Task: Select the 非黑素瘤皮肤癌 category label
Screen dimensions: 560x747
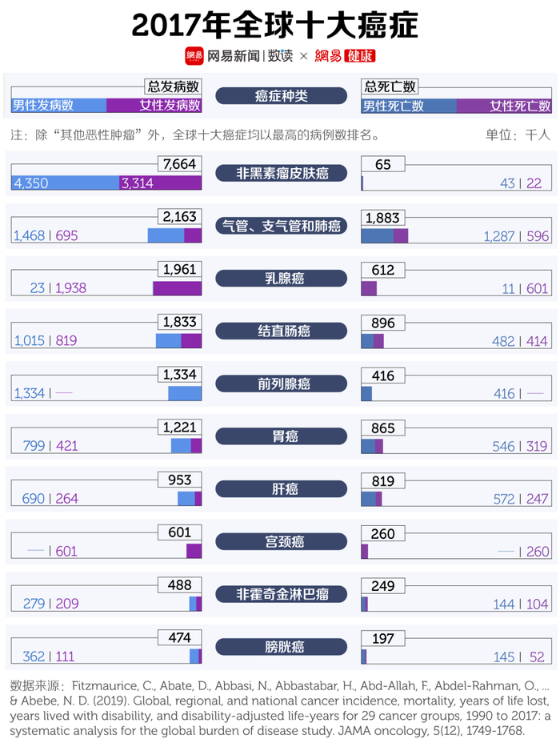Action: [x=282, y=172]
